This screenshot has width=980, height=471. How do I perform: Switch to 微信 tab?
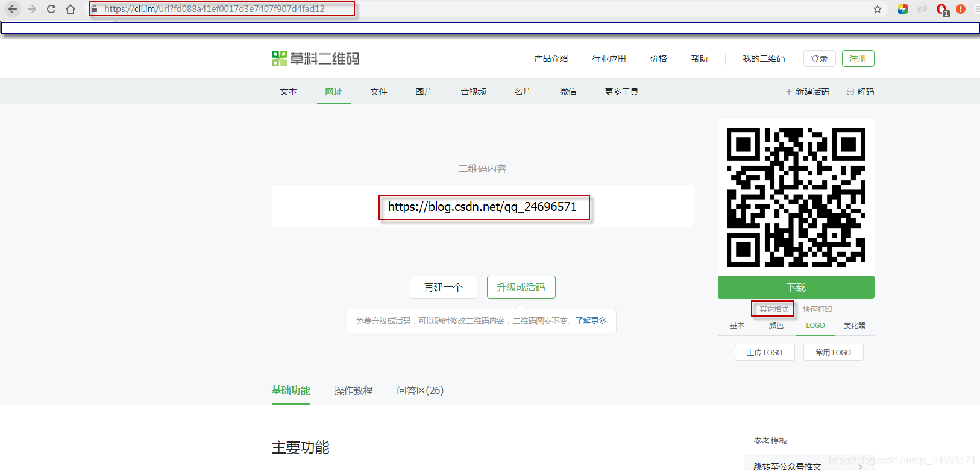(x=568, y=92)
